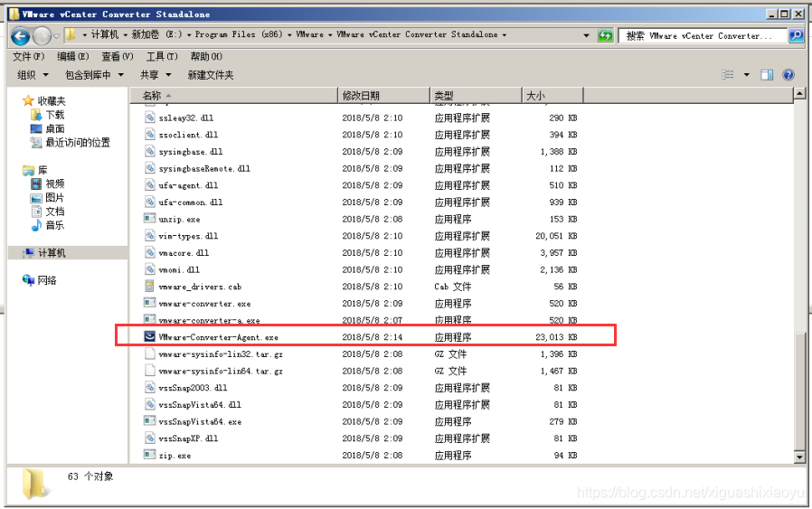Click the Program Files (x86) breadcrumb

point(238,34)
